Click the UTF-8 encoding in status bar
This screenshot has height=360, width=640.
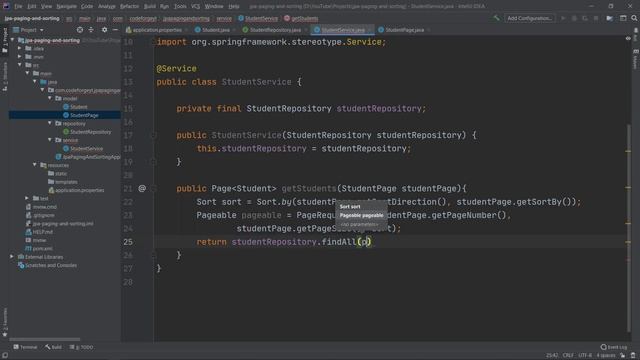[x=585, y=355]
